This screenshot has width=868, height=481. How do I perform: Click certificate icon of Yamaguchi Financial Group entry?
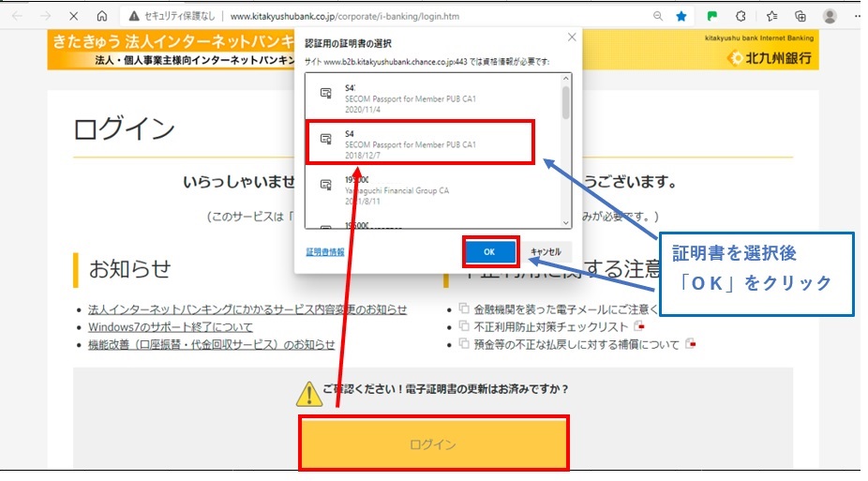click(x=326, y=185)
